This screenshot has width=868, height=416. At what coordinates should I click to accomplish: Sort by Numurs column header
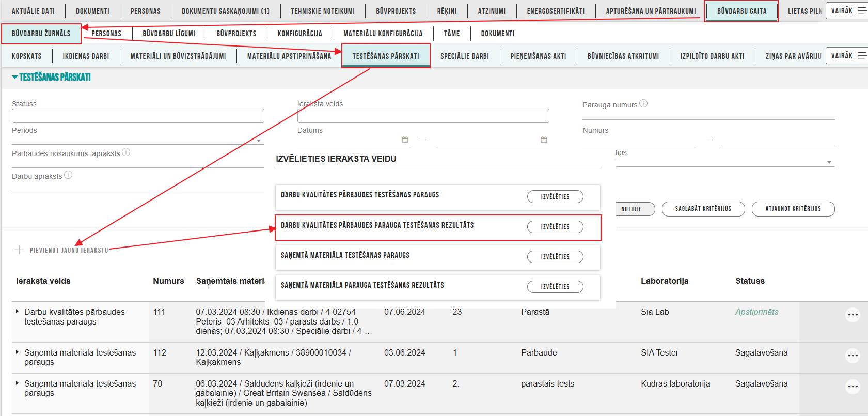tap(168, 281)
